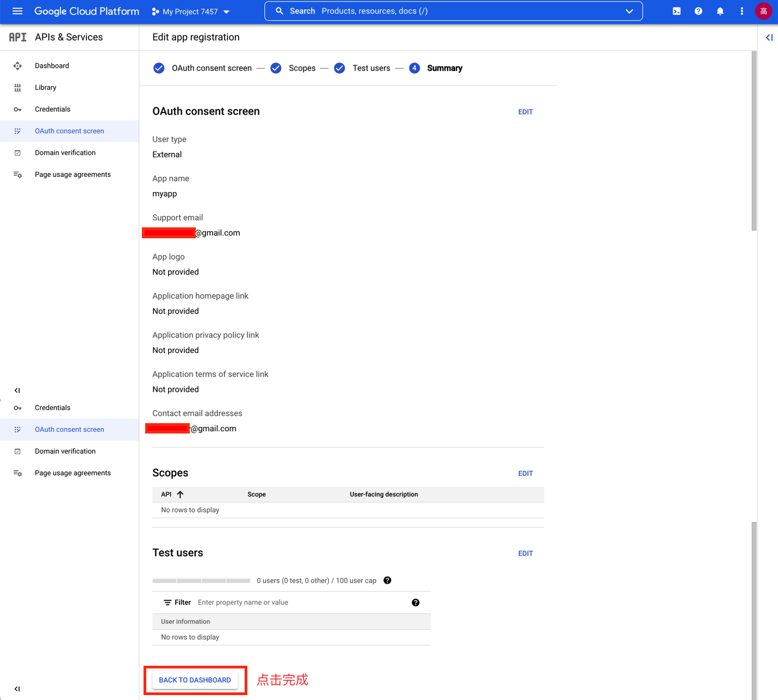Select OAuth consent screen in lower sidebar list

(70, 430)
